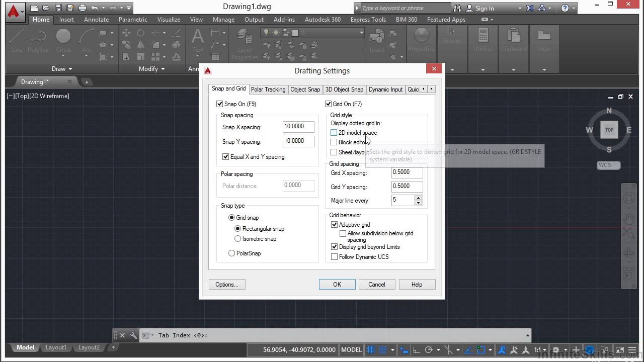644x362 pixels.
Task: Switch to the Layout1 tab
Action: [x=56, y=347]
